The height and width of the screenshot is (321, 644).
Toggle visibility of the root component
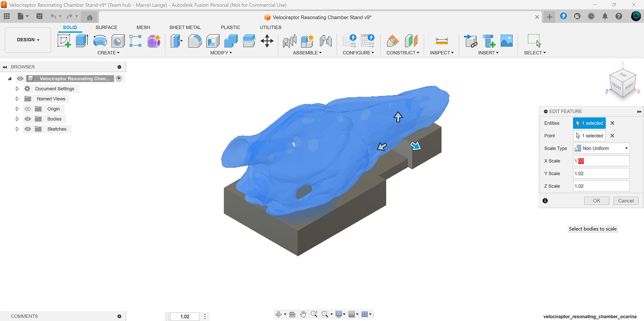tap(20, 79)
